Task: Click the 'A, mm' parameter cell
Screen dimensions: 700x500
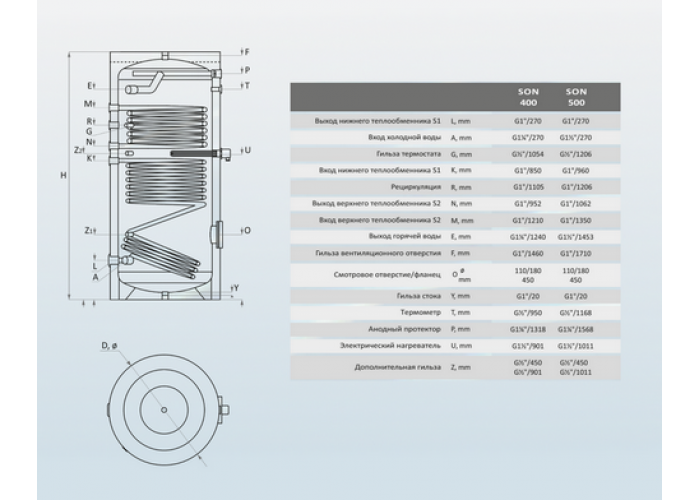Action: click(461, 138)
